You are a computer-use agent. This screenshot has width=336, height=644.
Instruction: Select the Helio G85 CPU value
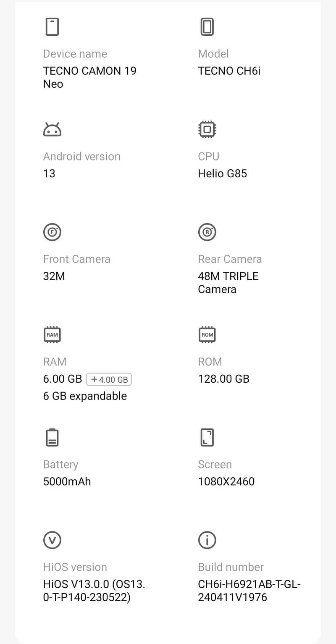point(222,173)
